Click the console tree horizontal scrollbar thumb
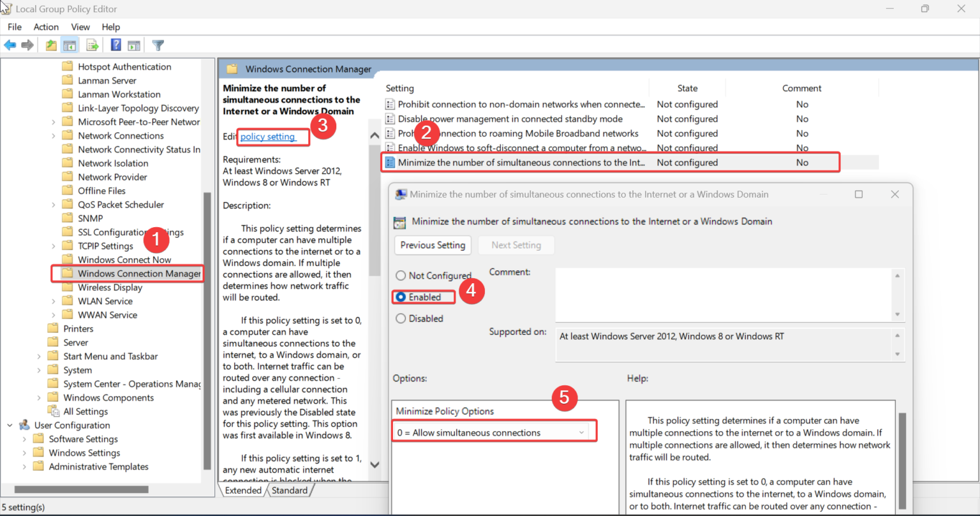The image size is (980, 516). point(81,489)
